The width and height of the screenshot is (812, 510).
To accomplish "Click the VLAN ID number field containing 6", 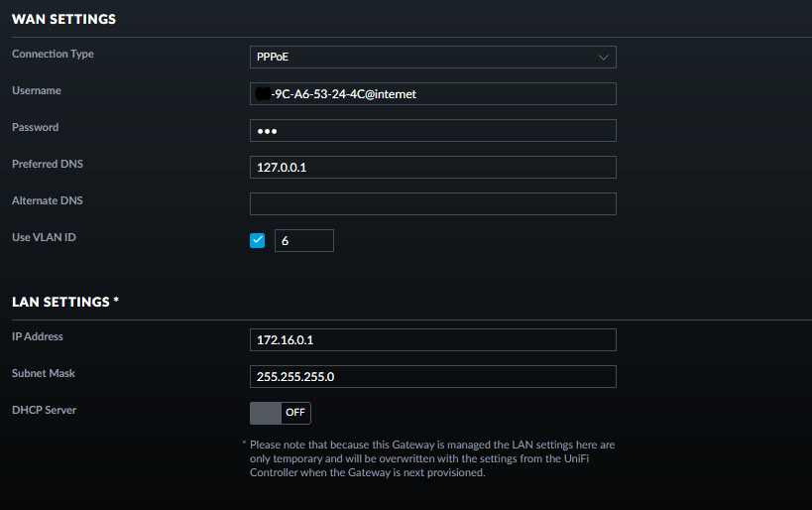I will tap(304, 240).
